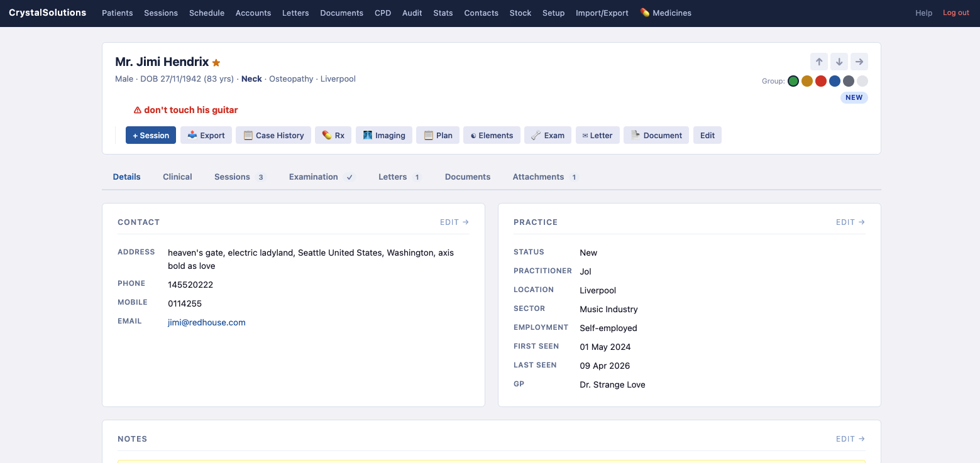Go to previous patient with up arrow
The image size is (980, 463).
pyautogui.click(x=819, y=62)
